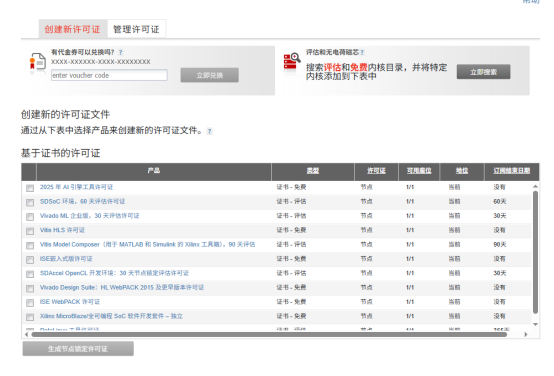Viewport: 554px width, 376px height.
Task: Open the Xilinx MicroBlaze SoC 软件开发套件 link
Action: click(111, 316)
